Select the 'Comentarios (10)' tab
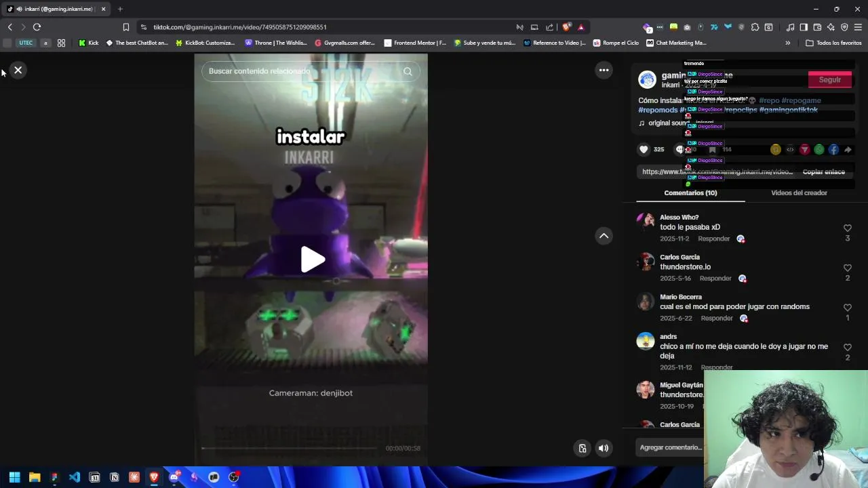 coord(690,193)
